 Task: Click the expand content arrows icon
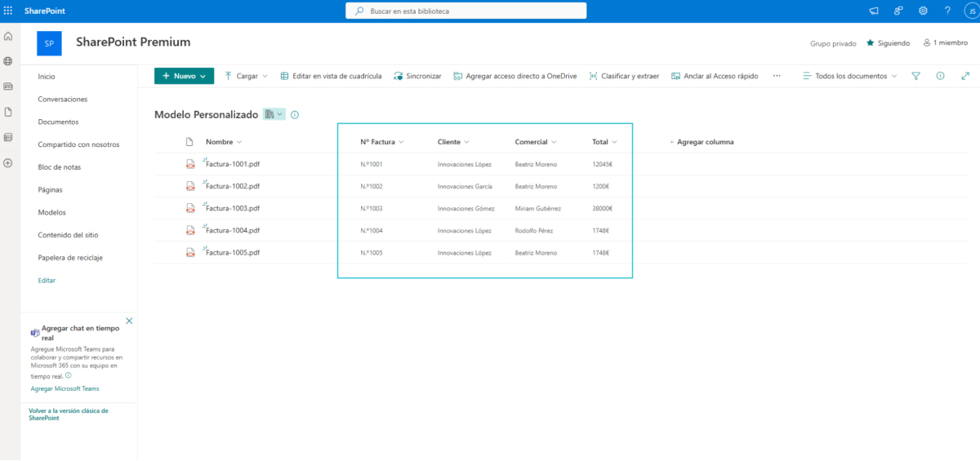[x=965, y=76]
